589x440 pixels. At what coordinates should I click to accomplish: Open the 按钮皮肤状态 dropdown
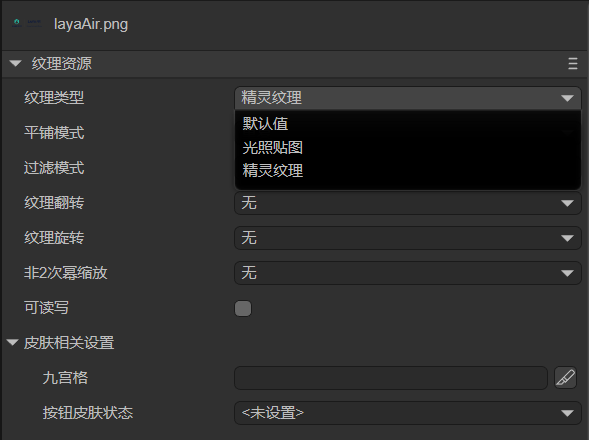coord(408,413)
